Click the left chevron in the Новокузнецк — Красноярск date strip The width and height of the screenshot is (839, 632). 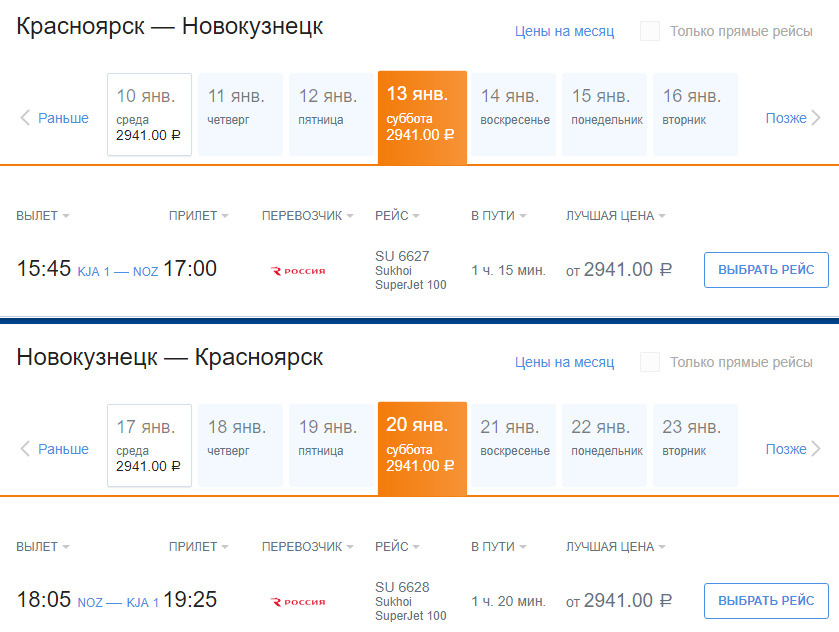26,449
